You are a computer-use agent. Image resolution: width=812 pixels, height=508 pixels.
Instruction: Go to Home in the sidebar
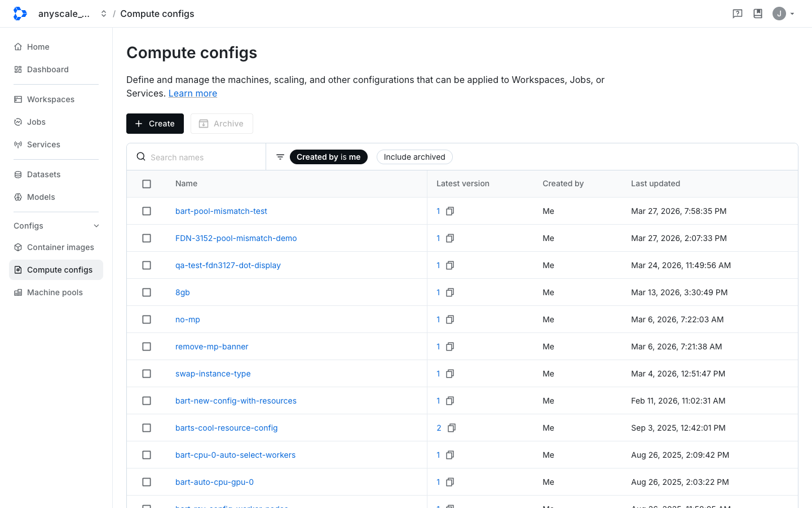pyautogui.click(x=56, y=47)
